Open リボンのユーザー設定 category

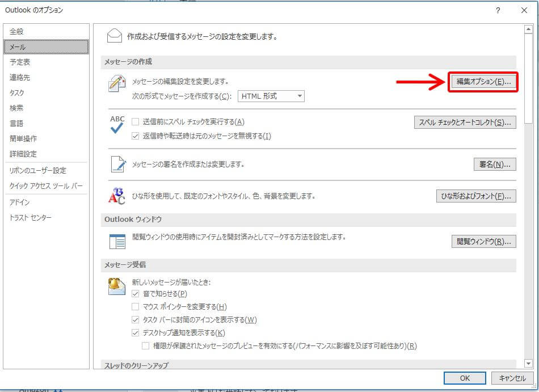coord(46,171)
